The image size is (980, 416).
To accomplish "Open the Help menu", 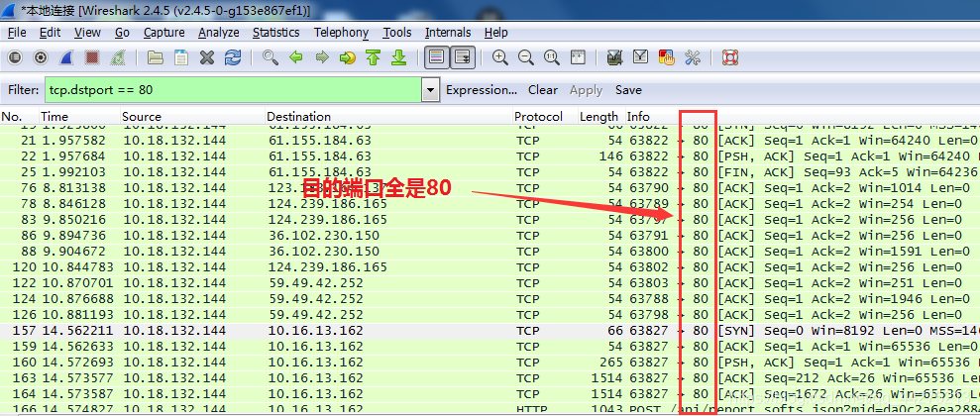I will (x=495, y=33).
